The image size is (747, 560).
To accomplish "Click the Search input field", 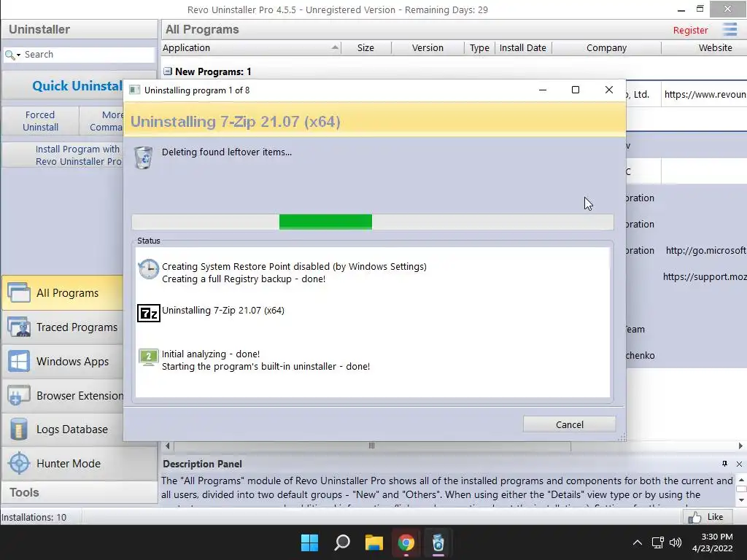I will pyautogui.click(x=88, y=54).
